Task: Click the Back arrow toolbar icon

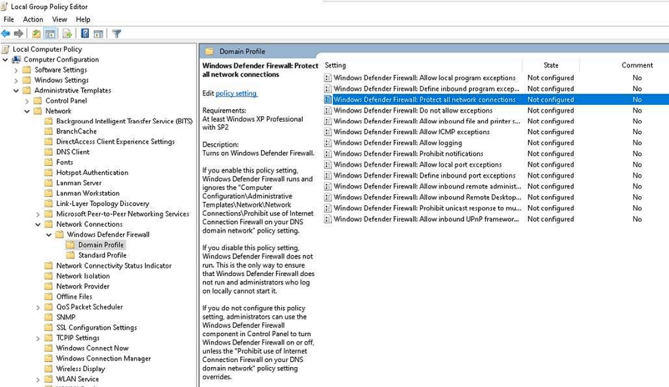Action: click(x=6, y=33)
